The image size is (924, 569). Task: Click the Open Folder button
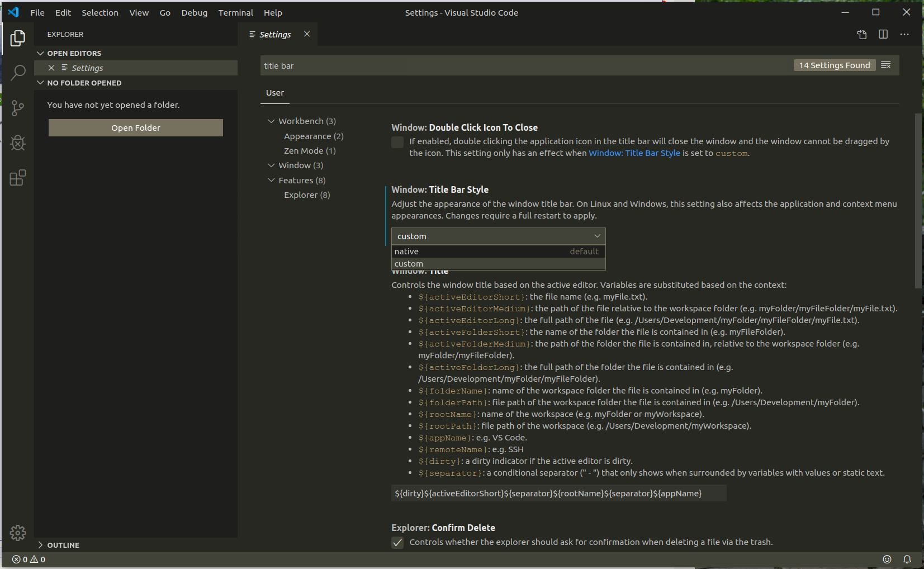[x=136, y=127]
